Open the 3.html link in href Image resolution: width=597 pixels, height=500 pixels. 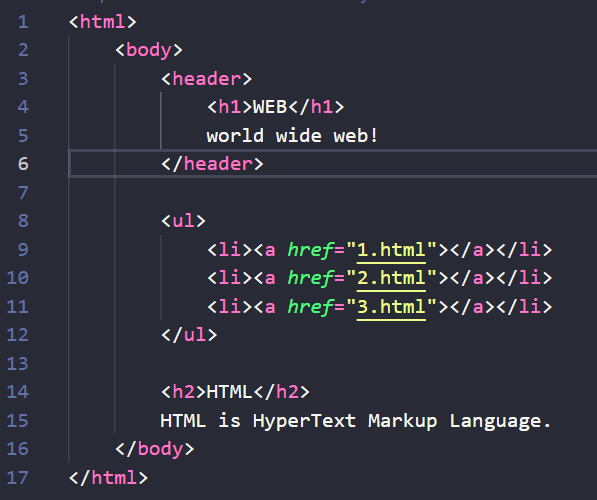pos(391,307)
